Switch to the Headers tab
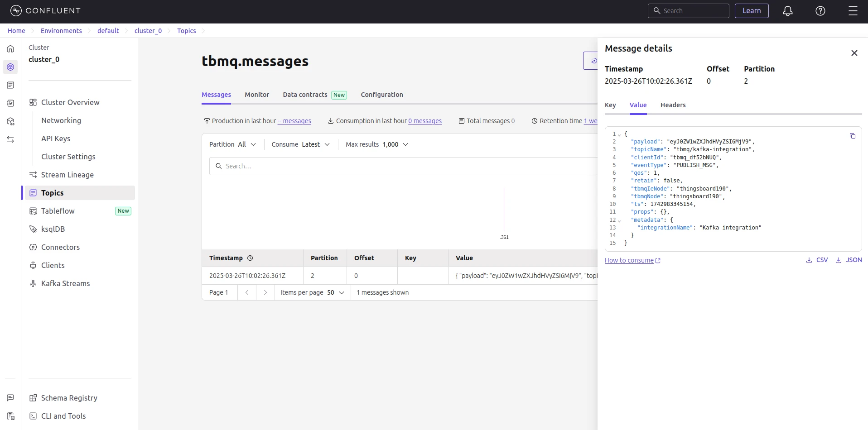The image size is (868, 430). [x=673, y=105]
